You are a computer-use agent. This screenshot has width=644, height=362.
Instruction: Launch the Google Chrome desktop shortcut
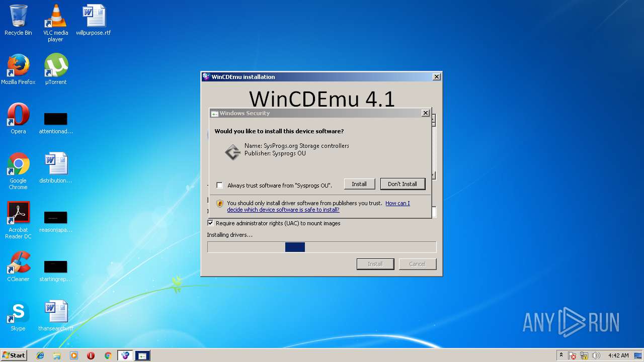(18, 171)
